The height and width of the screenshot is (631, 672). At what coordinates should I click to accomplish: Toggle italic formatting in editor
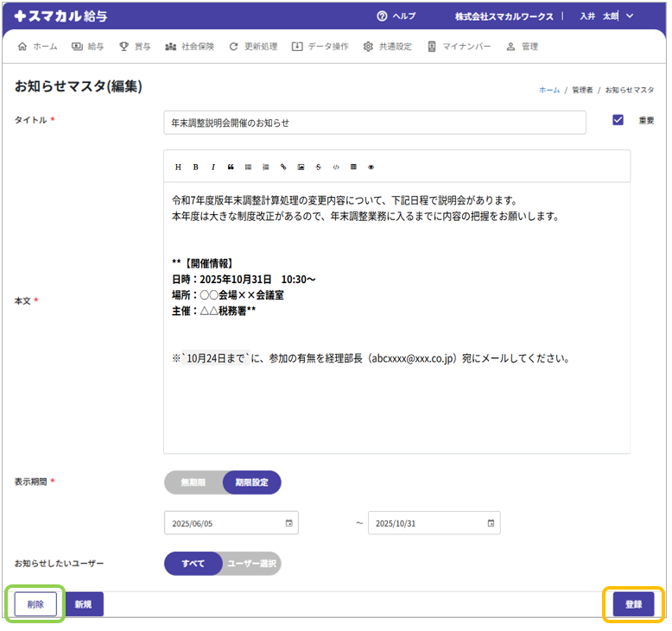click(x=213, y=167)
